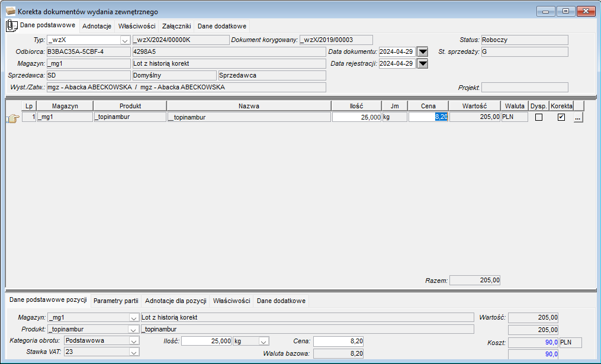Screen dimensions: 601x364
Task: Expand the lower Magazyn _mg1 dropdown
Action: pyautogui.click(x=133, y=318)
